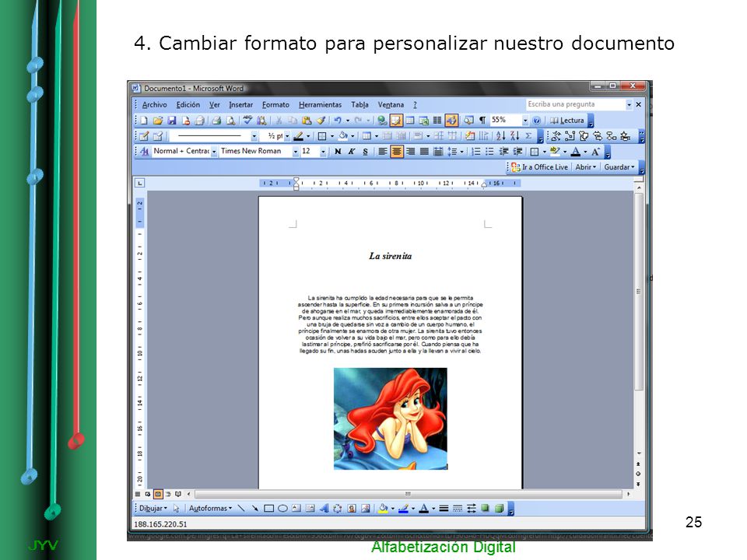Image resolution: width=747 pixels, height=560 pixels.
Task: Open the Archivo menu
Action: [154, 105]
